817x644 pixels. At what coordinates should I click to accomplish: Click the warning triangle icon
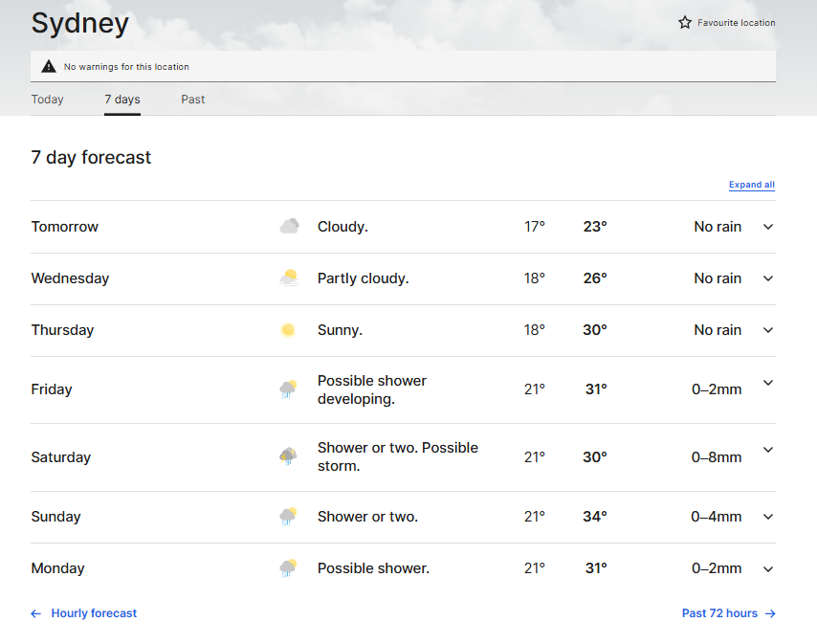pyautogui.click(x=49, y=66)
